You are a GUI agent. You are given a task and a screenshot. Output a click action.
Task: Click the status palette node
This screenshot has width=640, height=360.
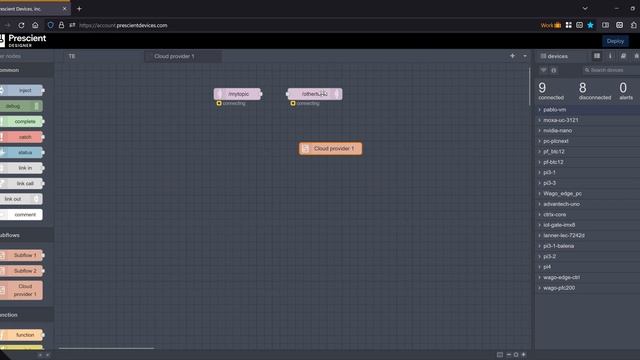[x=21, y=153]
